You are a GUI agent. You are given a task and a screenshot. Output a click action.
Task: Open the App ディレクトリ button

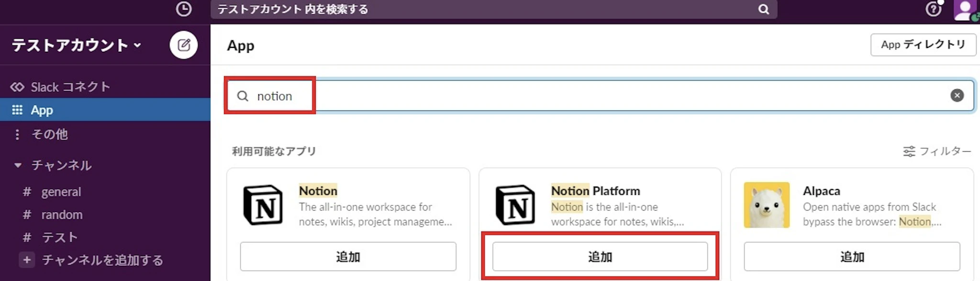click(x=923, y=45)
